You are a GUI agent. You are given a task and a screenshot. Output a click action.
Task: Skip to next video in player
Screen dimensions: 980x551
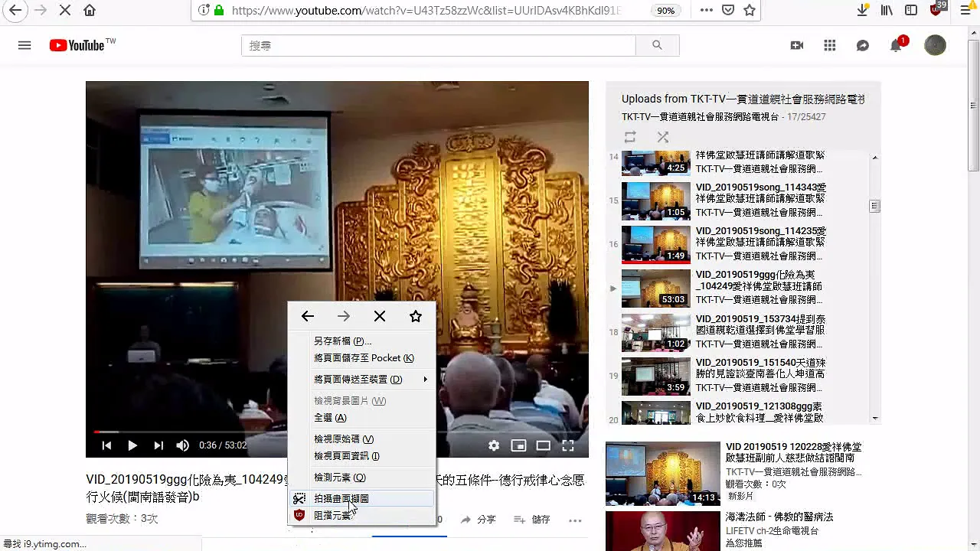pos(158,445)
